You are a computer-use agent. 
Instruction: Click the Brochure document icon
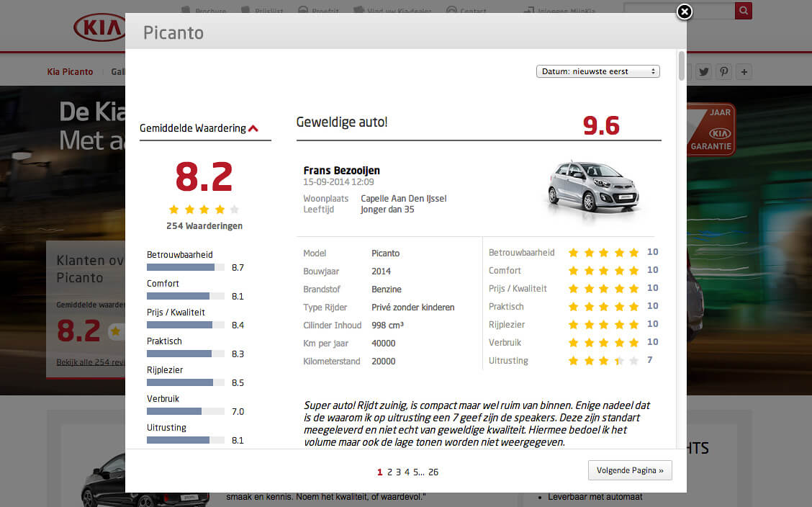[183, 9]
